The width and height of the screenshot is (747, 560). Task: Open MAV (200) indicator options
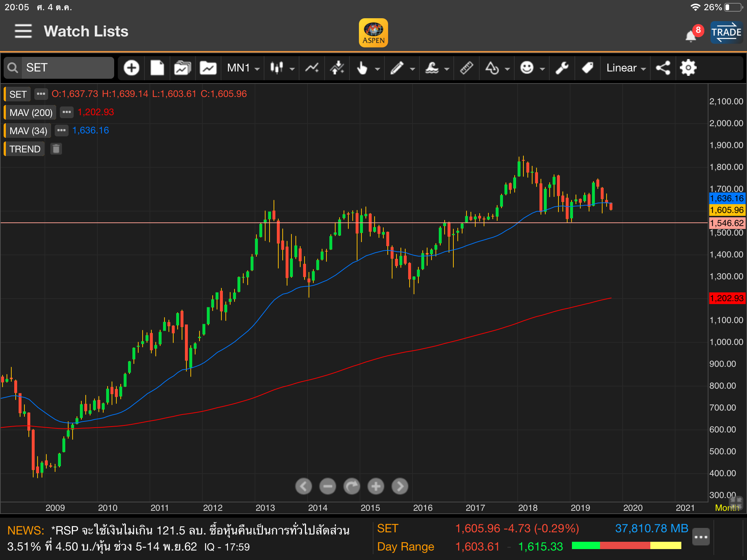[x=66, y=112]
